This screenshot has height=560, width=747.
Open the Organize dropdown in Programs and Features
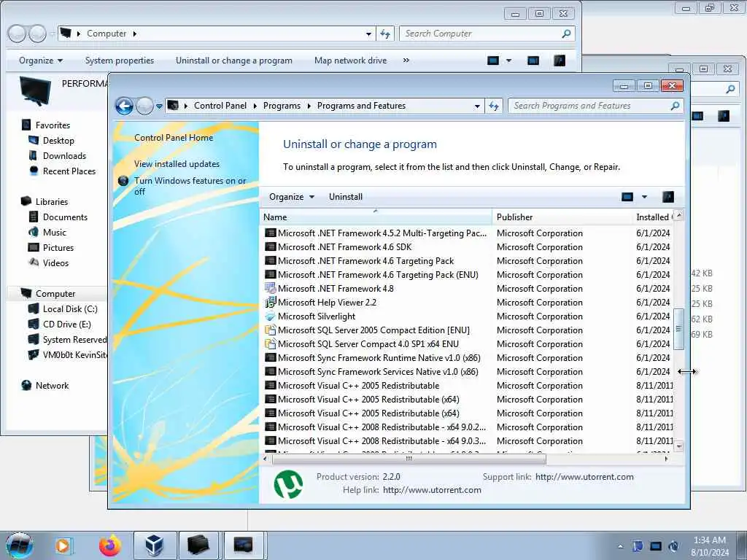click(x=292, y=197)
